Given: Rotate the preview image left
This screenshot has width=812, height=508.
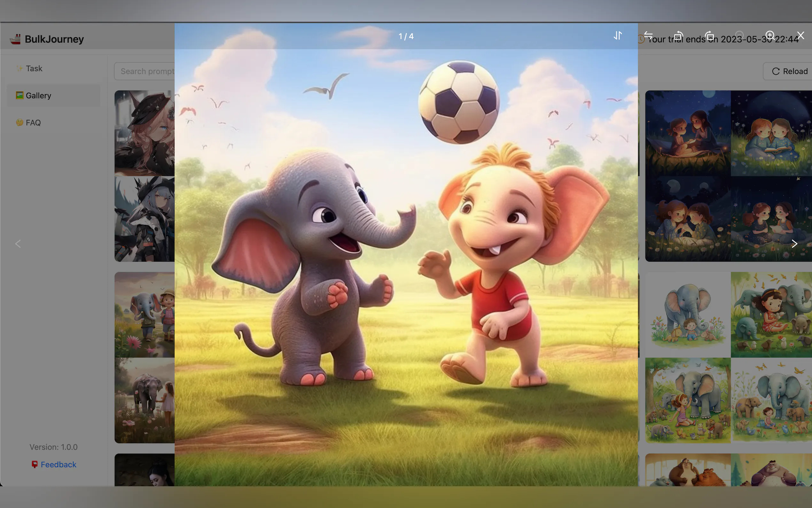Looking at the screenshot, I should pos(678,36).
